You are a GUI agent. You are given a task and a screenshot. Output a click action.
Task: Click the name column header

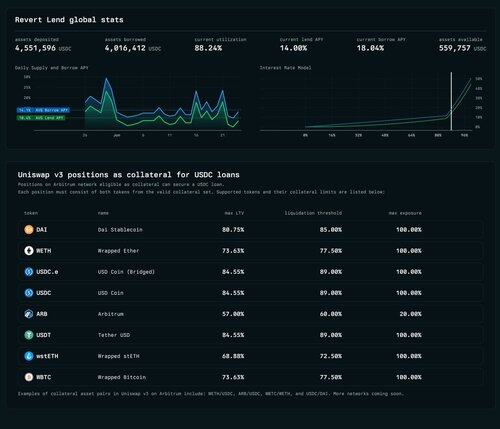(103, 213)
